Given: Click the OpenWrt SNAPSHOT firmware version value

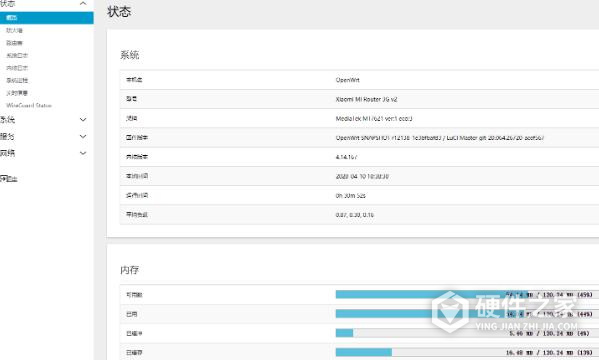Looking at the screenshot, I should coord(440,138).
